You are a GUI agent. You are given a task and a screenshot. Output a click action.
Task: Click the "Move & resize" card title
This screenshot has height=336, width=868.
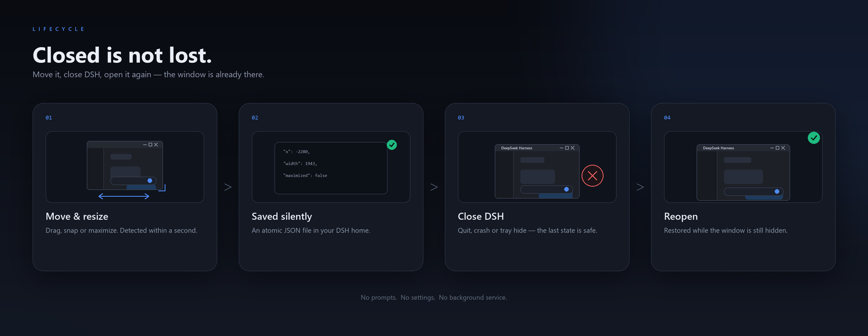[77, 216]
